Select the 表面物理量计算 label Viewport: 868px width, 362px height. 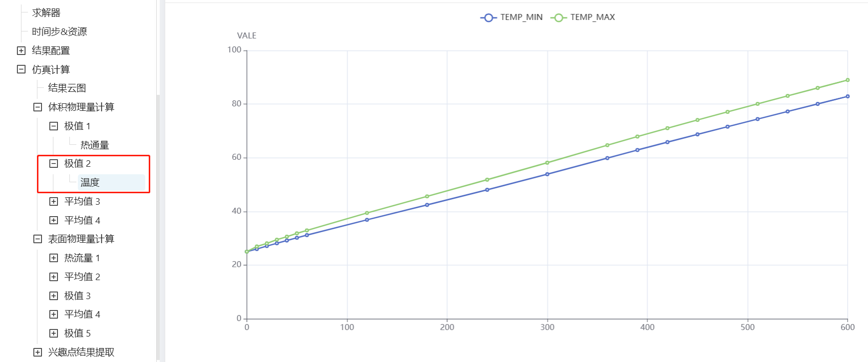pos(81,239)
